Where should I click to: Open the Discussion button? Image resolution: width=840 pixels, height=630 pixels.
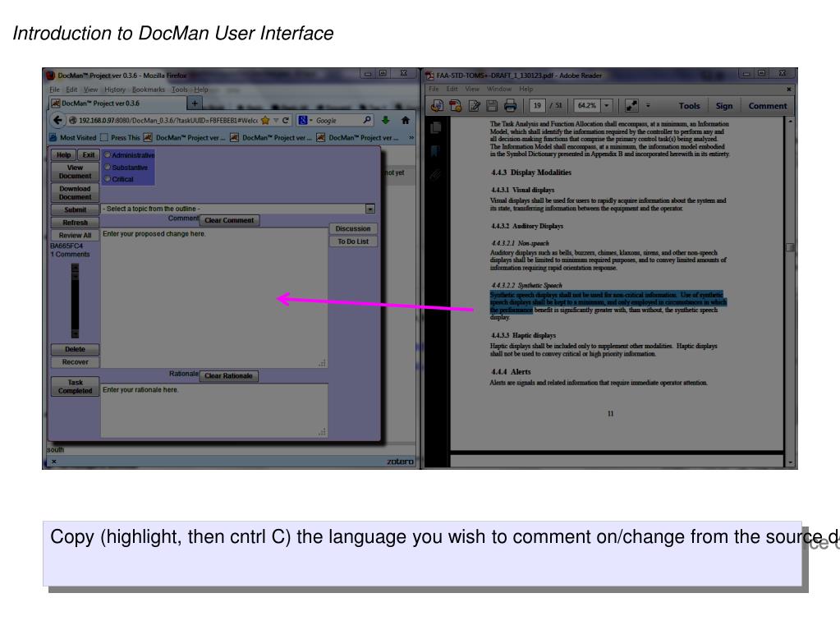(353, 228)
